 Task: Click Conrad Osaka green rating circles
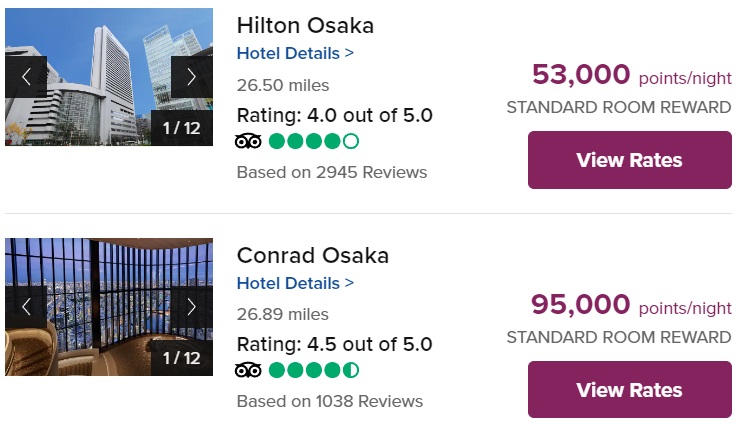click(313, 371)
